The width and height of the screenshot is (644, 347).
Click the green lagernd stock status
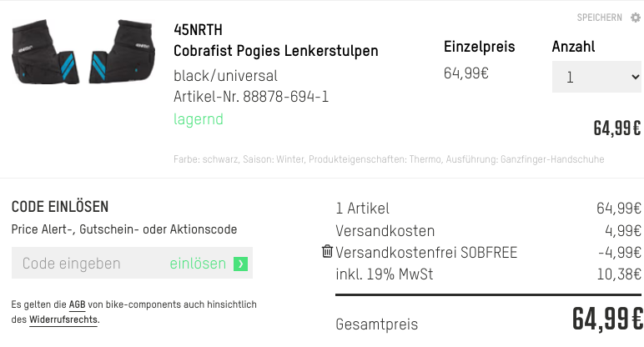199,119
